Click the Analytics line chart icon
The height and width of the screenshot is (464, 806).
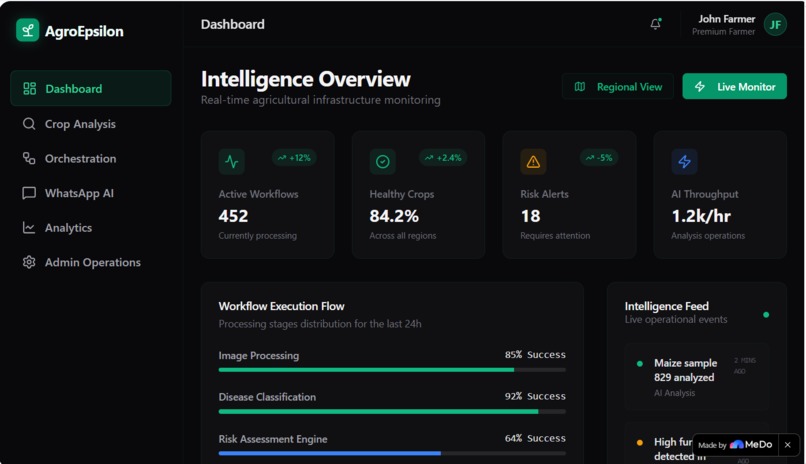[29, 227]
